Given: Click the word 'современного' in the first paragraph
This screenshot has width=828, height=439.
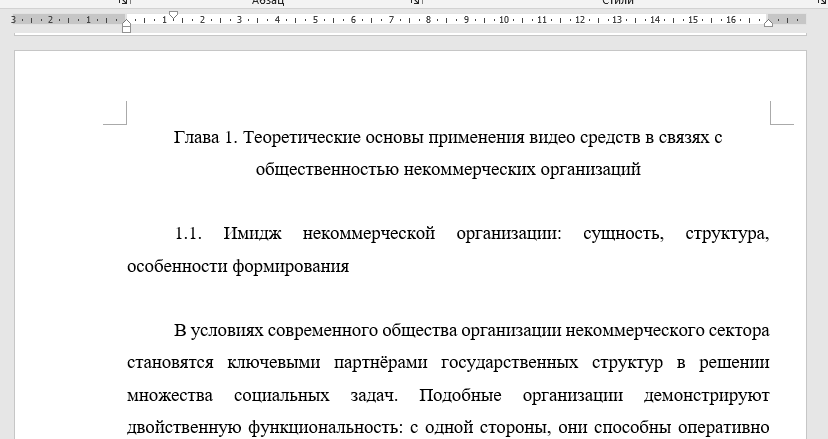Looking at the screenshot, I should pos(323,331).
